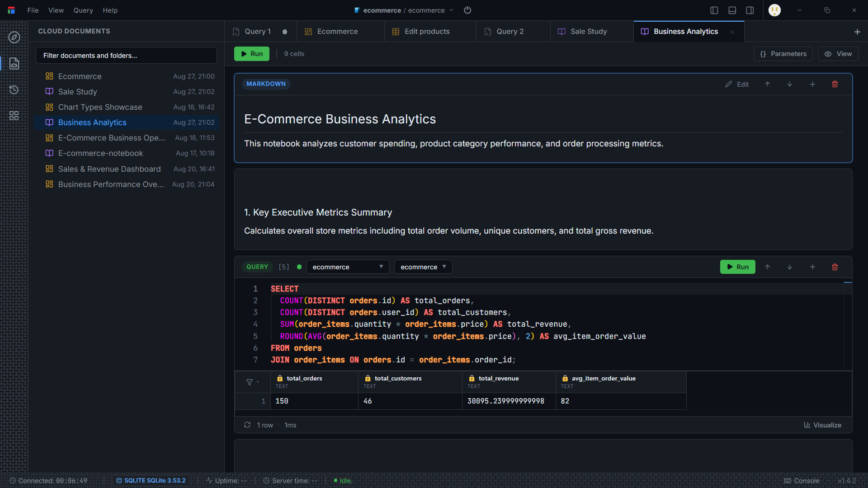868x488 pixels.
Task: Open the user avatar profile
Action: (x=775, y=10)
